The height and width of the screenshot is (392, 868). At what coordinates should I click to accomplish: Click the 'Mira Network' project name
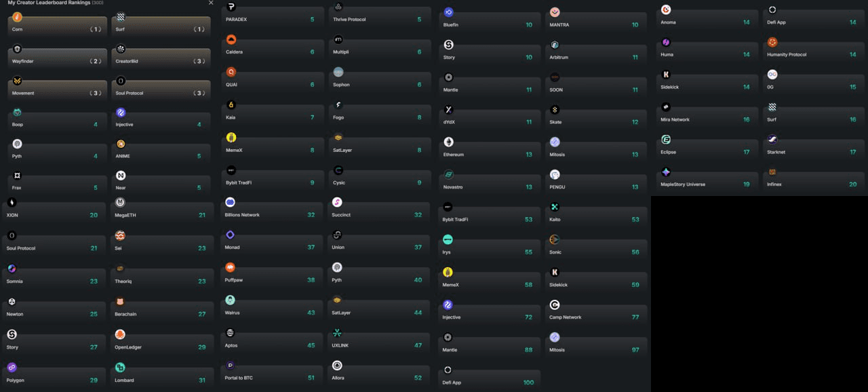coord(675,119)
